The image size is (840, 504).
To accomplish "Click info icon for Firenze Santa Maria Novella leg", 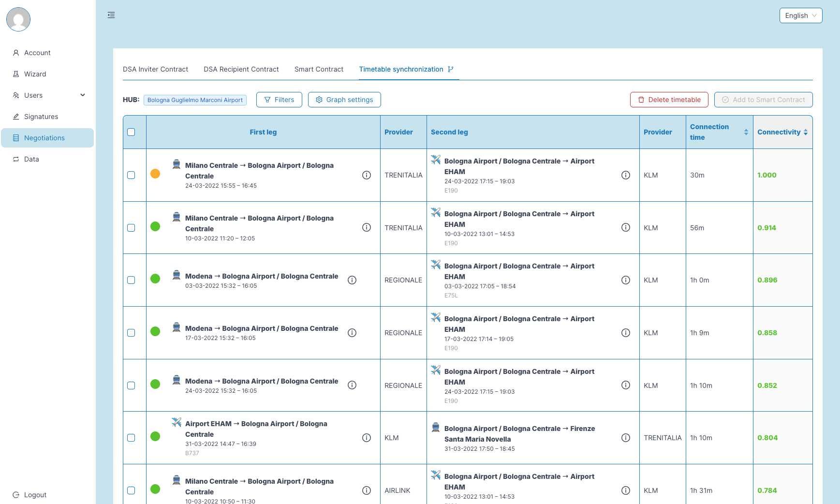I will coord(625,438).
